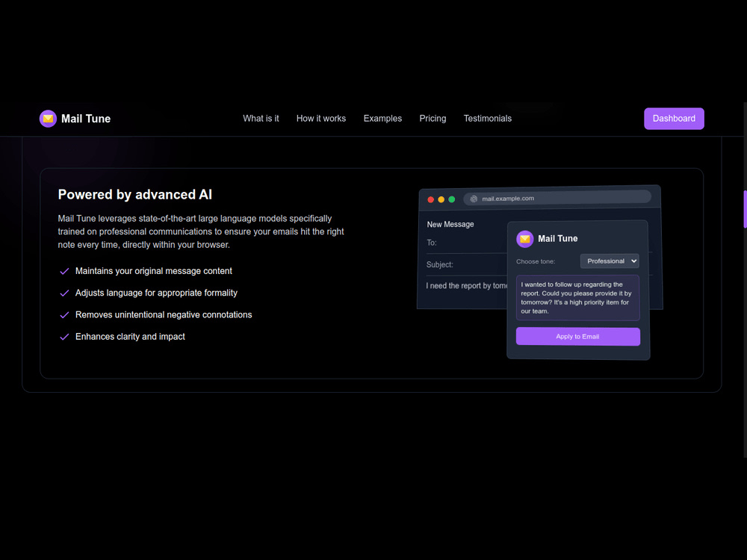The height and width of the screenshot is (560, 747).
Task: Jump to the Examples section
Action: coord(382,119)
